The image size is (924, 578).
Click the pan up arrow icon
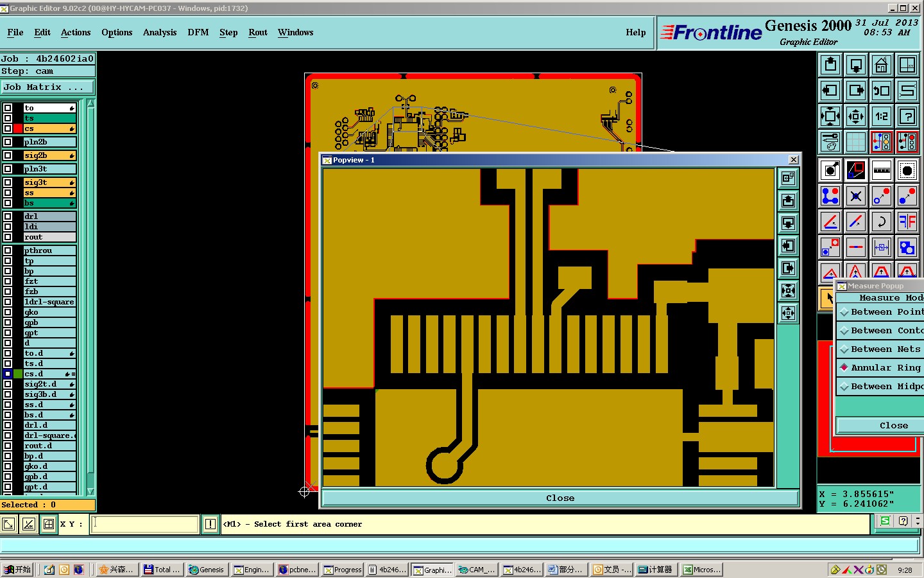coord(830,65)
